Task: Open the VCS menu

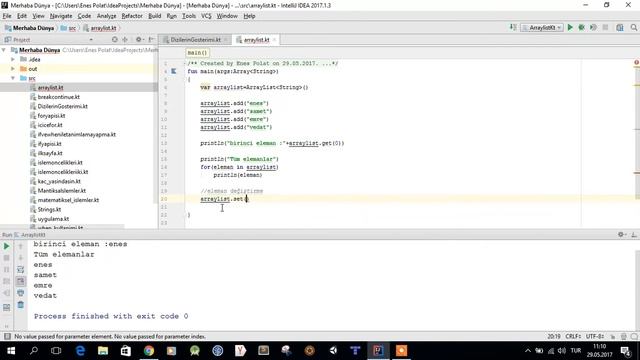Action: [x=206, y=16]
